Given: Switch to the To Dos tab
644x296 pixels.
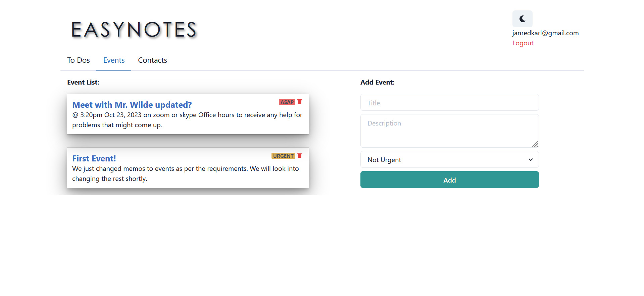Looking at the screenshot, I should pos(79,60).
